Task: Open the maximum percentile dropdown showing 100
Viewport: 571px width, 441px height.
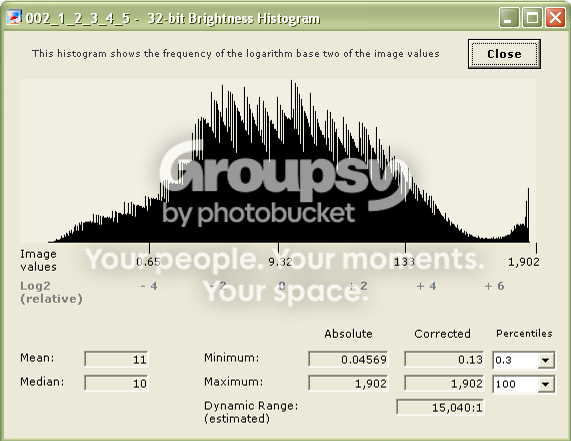Action: click(545, 384)
